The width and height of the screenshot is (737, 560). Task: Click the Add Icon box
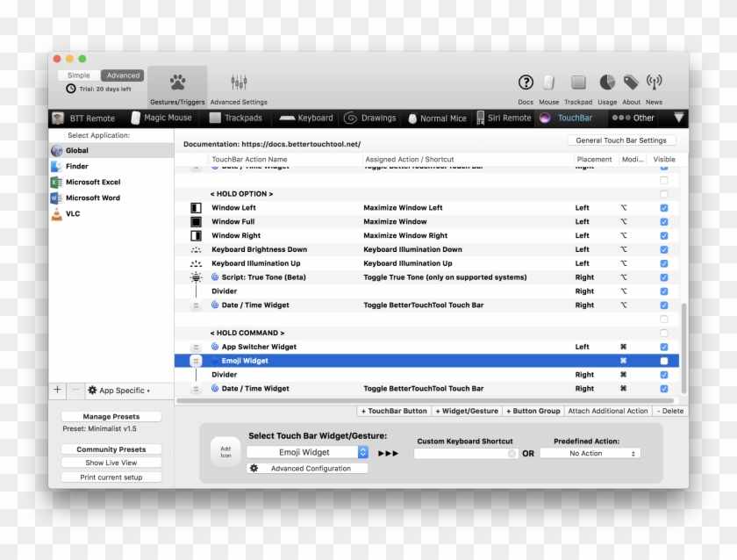tap(225, 451)
